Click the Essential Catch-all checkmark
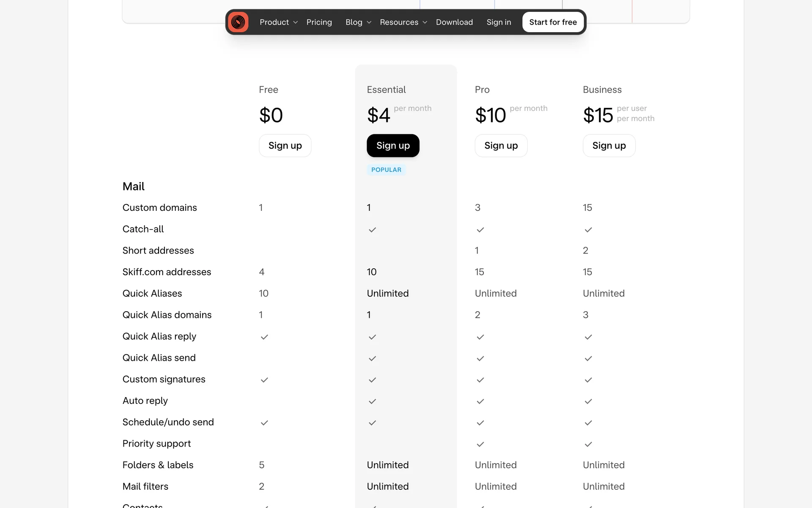Screen dimensions: 812x508 coord(372,230)
